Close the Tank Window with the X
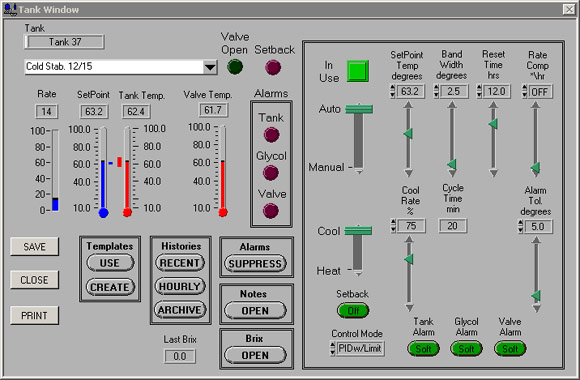Screen dimensions: 580x380 pos(569,9)
